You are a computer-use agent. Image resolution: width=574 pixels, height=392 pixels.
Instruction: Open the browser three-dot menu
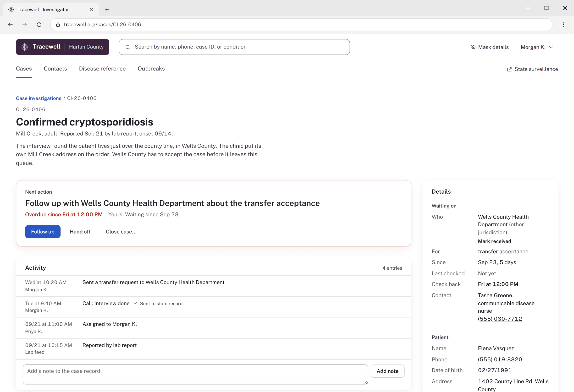coord(564,25)
